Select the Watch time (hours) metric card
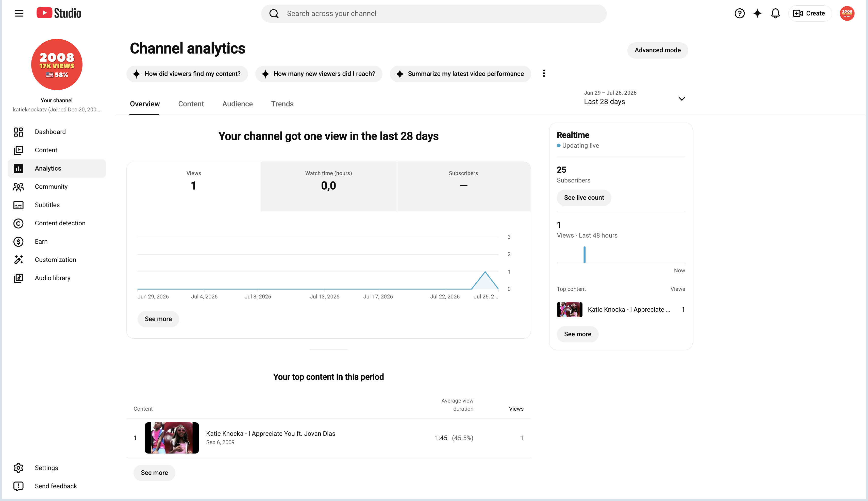This screenshot has height=501, width=868. 329,187
